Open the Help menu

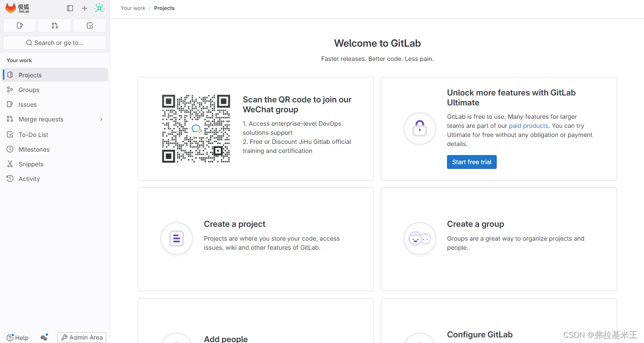[x=18, y=337]
